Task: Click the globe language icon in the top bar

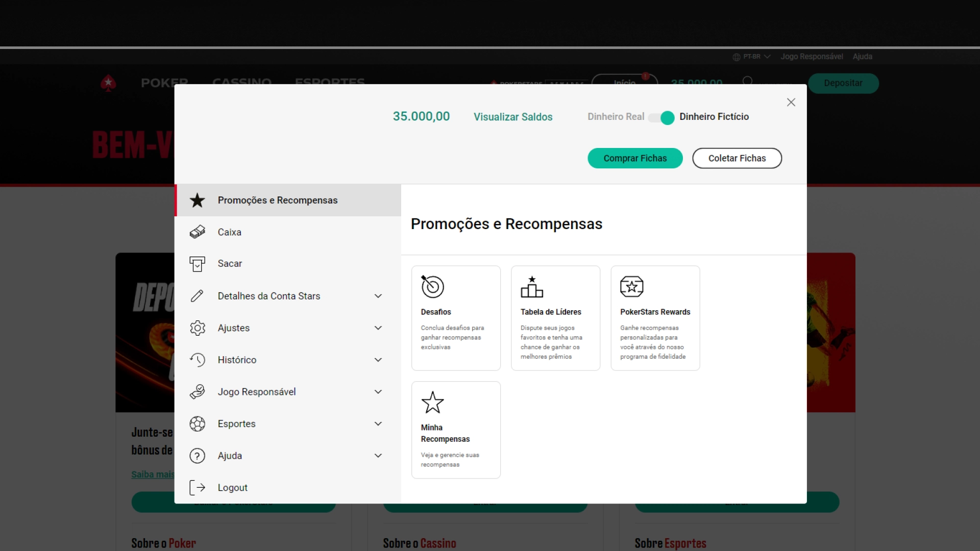Action: [737, 57]
